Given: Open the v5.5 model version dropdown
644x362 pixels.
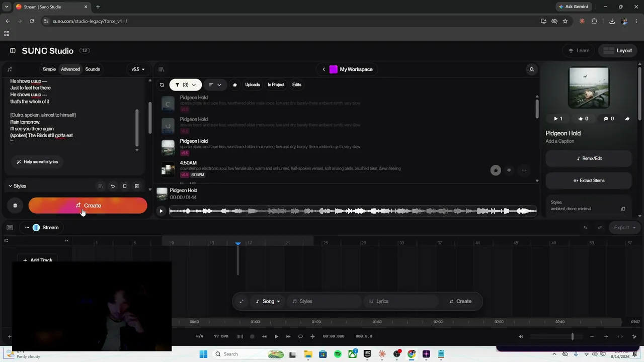Looking at the screenshot, I should pyautogui.click(x=138, y=69).
